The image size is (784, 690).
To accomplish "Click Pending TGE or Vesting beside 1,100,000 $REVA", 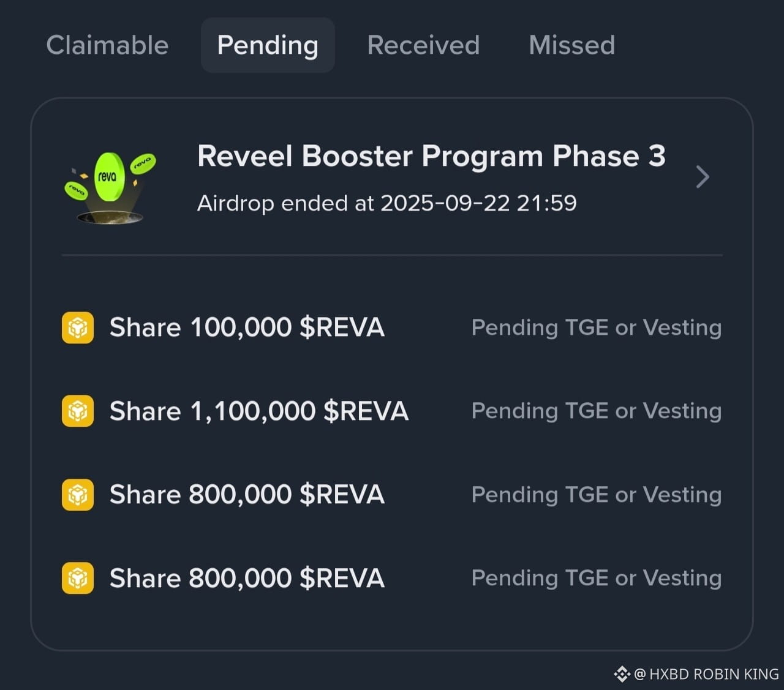I will coord(597,411).
